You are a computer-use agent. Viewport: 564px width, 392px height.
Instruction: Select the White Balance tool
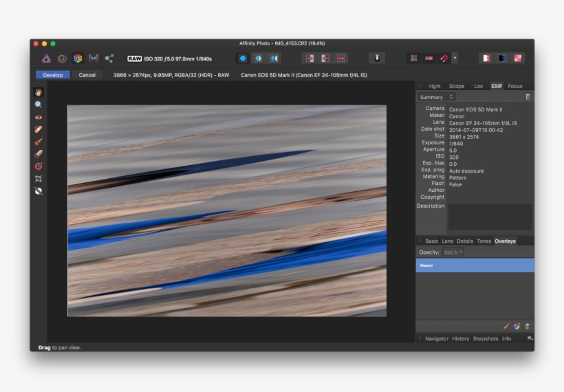pyautogui.click(x=39, y=191)
